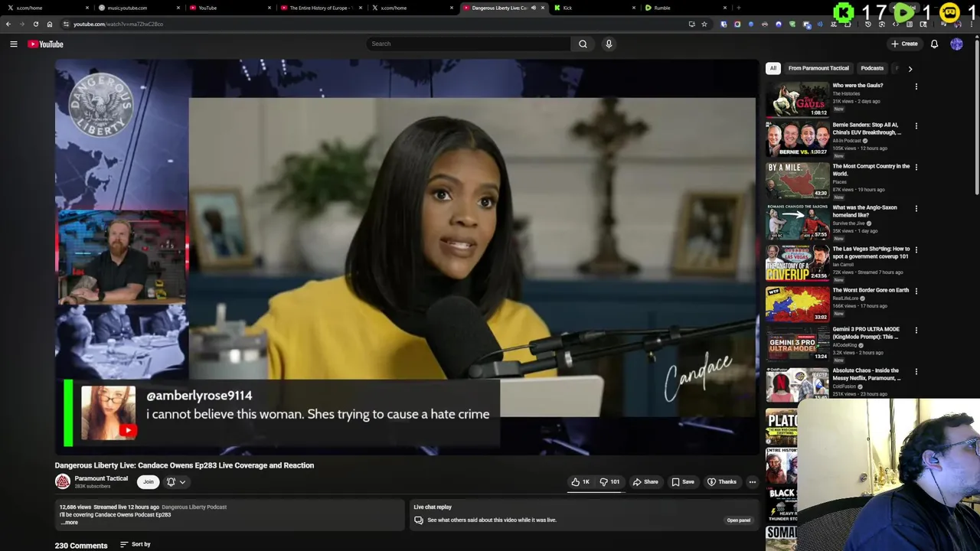Open the Paramount Tactical channel name
Image resolution: width=980 pixels, height=551 pixels.
tap(101, 478)
